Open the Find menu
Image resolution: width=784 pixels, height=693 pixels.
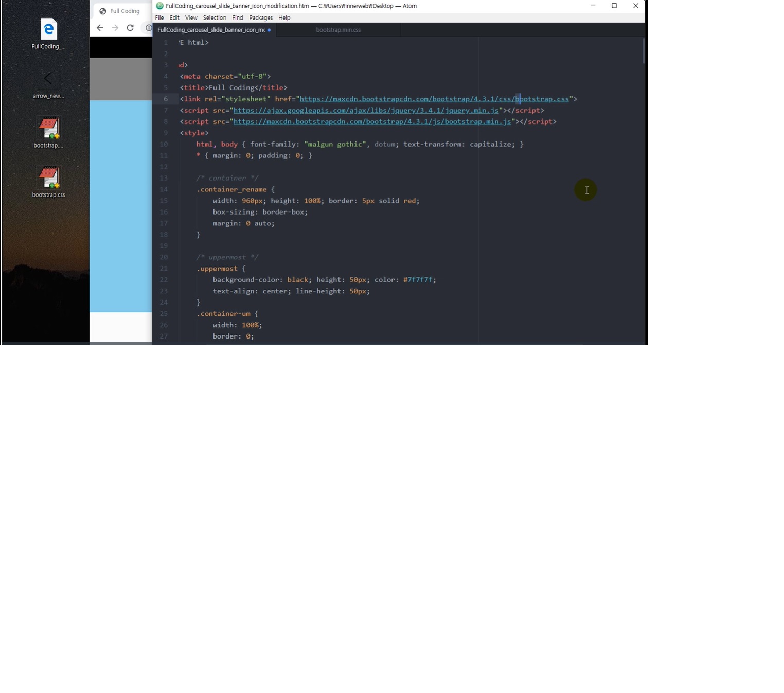pyautogui.click(x=237, y=17)
